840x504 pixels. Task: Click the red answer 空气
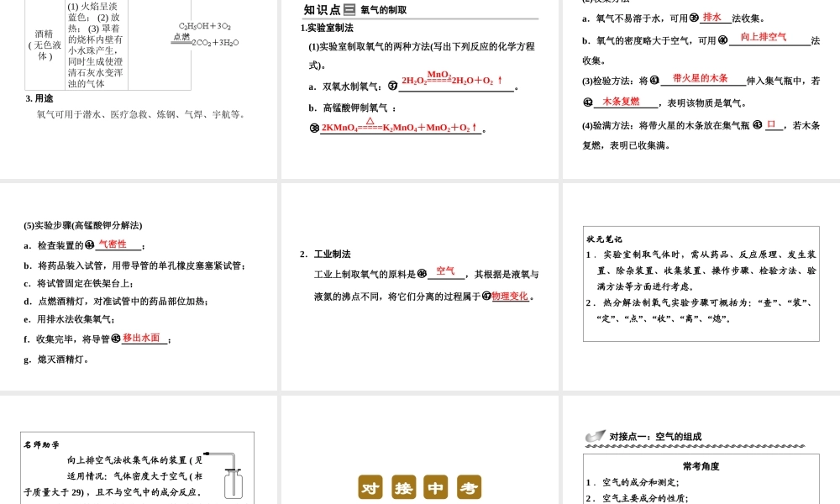(x=445, y=271)
